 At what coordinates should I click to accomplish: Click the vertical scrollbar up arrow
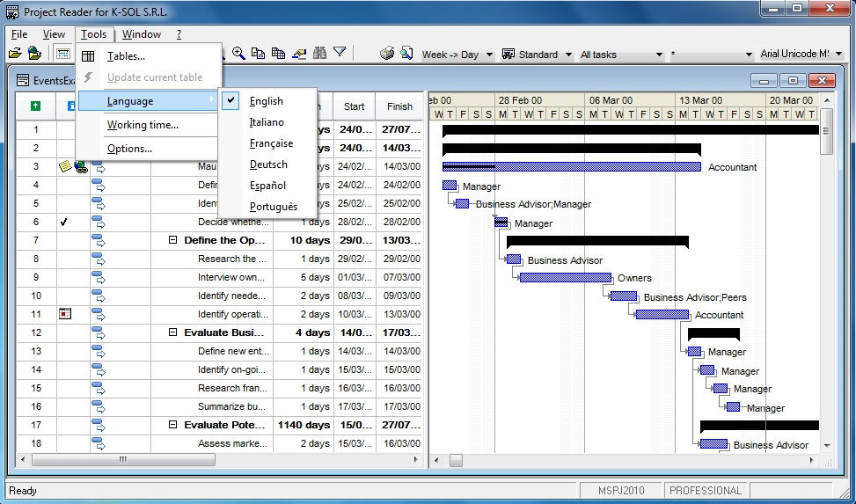pyautogui.click(x=826, y=100)
